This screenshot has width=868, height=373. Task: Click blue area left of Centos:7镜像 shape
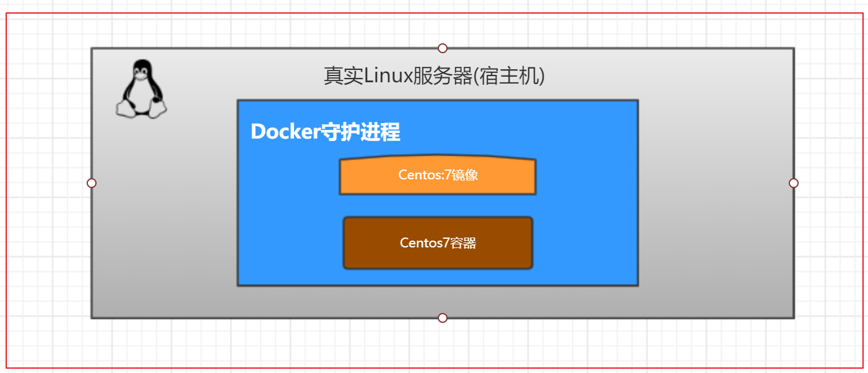[288, 176]
